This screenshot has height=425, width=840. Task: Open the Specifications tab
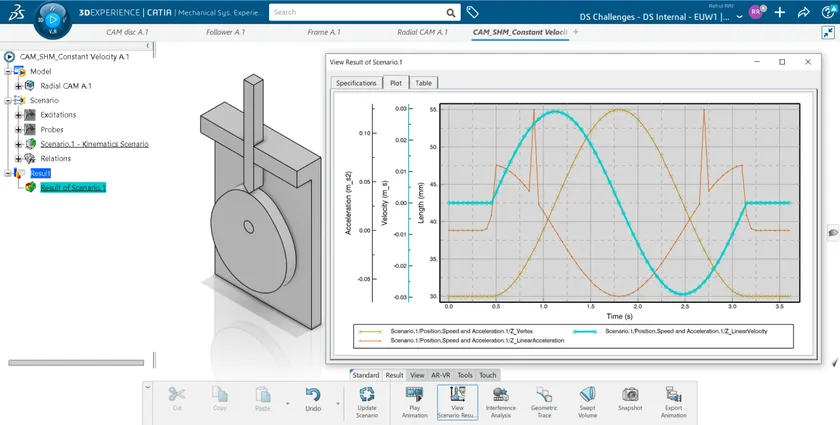(356, 83)
